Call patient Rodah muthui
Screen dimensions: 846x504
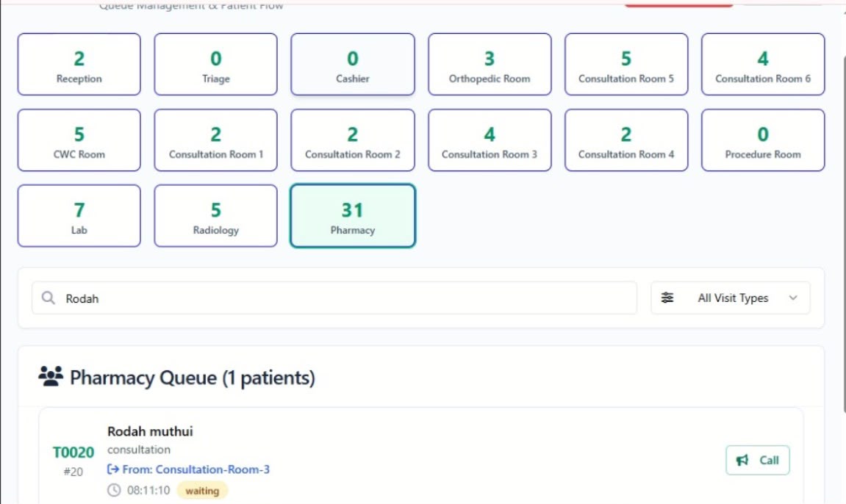point(758,460)
